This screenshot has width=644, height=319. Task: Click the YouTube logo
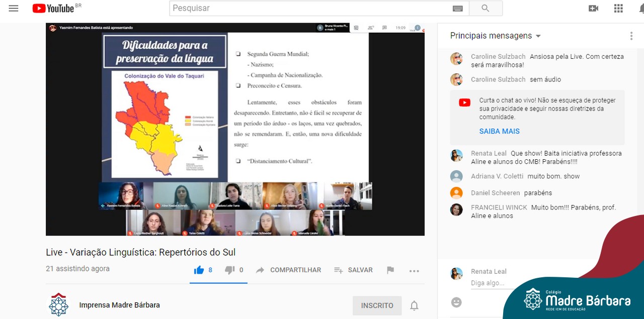(53, 9)
